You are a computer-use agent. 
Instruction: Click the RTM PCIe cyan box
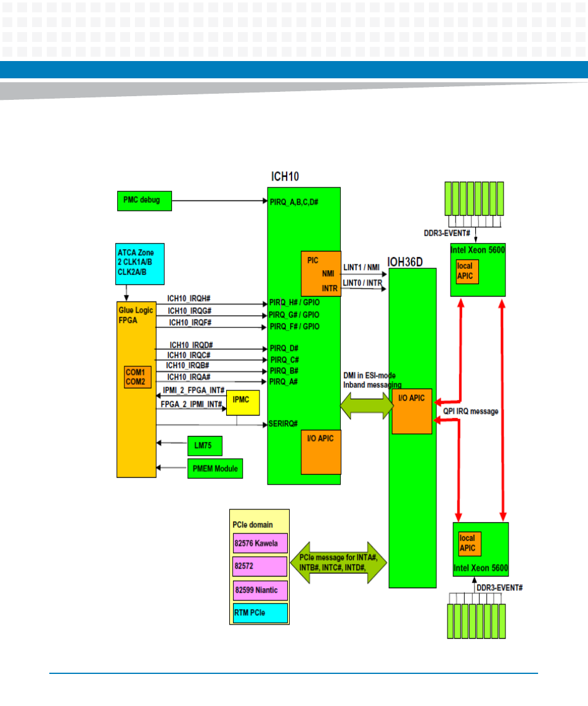click(260, 614)
